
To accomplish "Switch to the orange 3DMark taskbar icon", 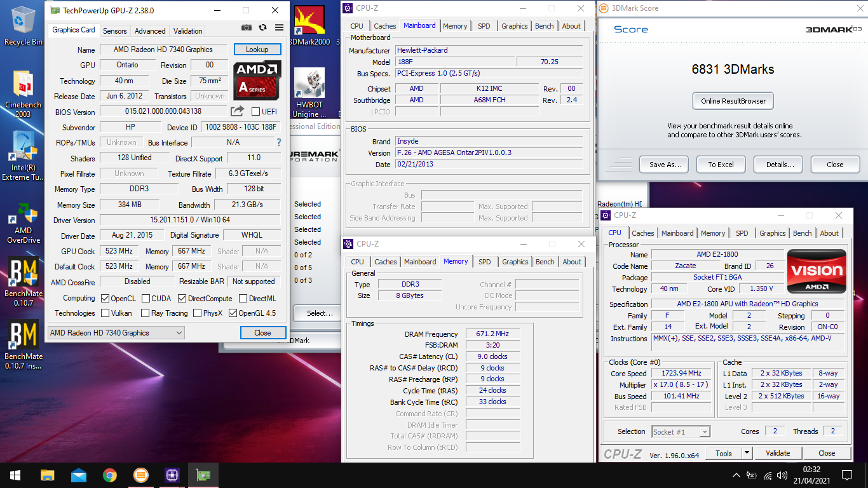I will (x=141, y=475).
